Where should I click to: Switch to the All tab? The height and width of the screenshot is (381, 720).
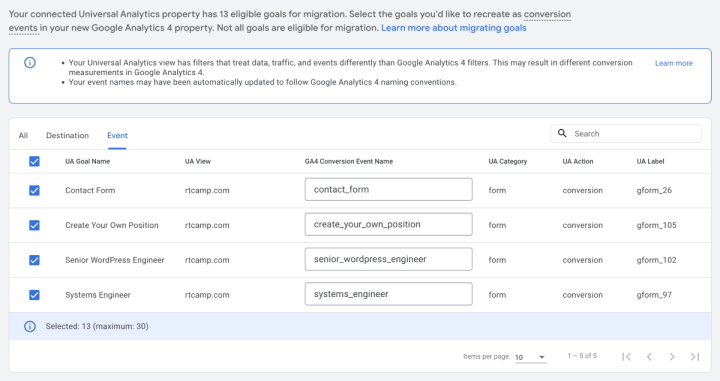23,135
